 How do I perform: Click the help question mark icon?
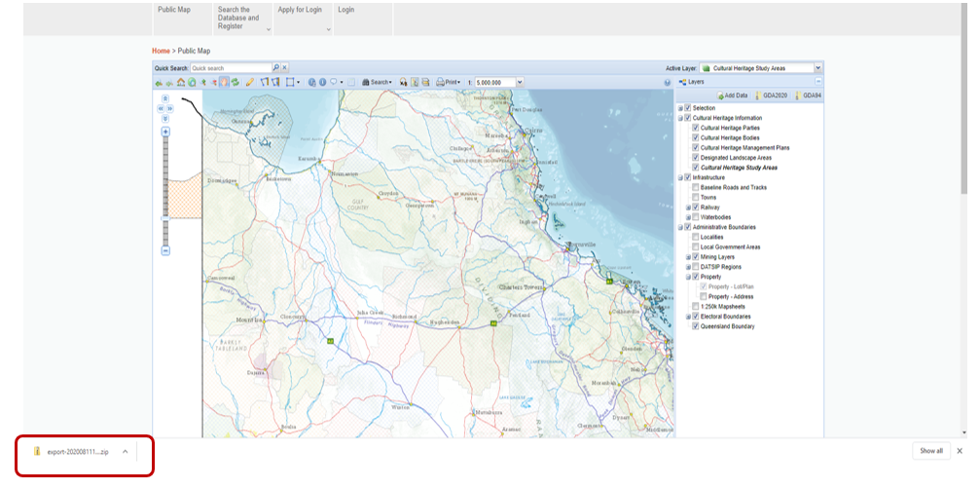(669, 82)
